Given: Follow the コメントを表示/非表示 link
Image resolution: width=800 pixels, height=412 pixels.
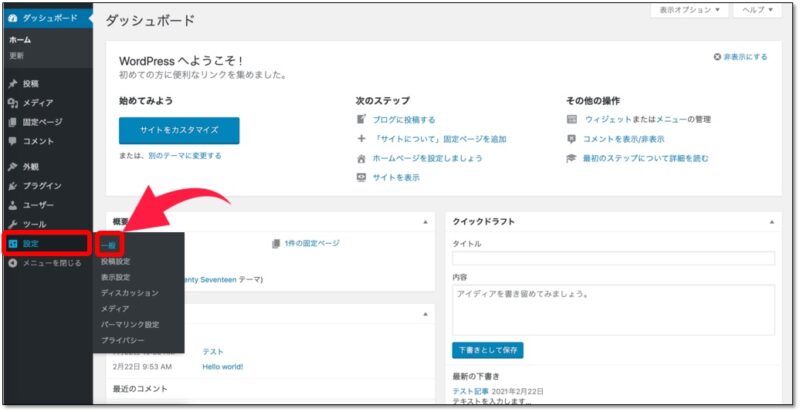Looking at the screenshot, I should pos(623,139).
